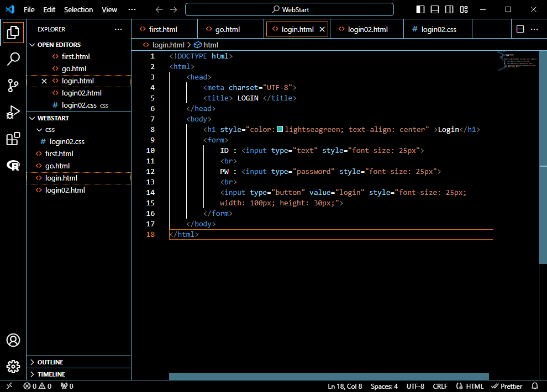
Task: Collapse the css folder
Action: pos(78,130)
